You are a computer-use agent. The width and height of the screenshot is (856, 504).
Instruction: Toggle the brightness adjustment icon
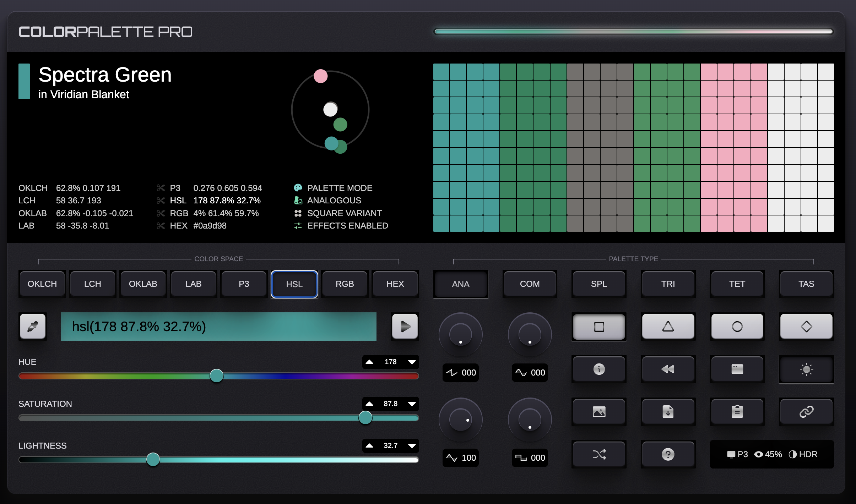pyautogui.click(x=805, y=369)
